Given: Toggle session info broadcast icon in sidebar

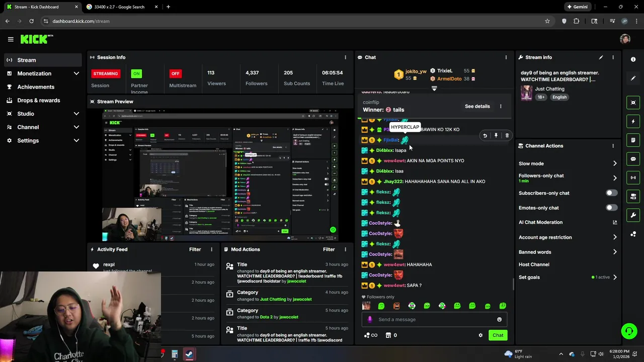Looking at the screenshot, I should click(633, 177).
